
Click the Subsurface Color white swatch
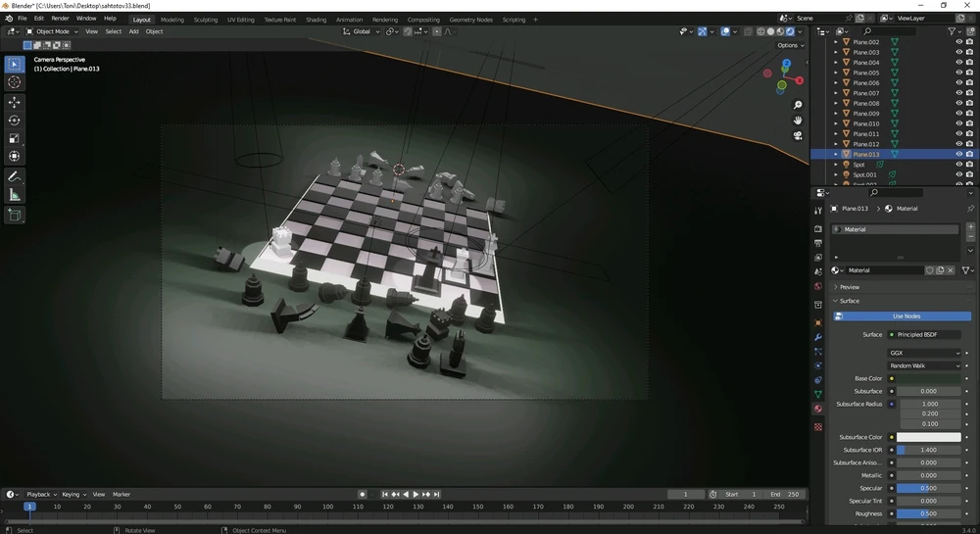(929, 437)
